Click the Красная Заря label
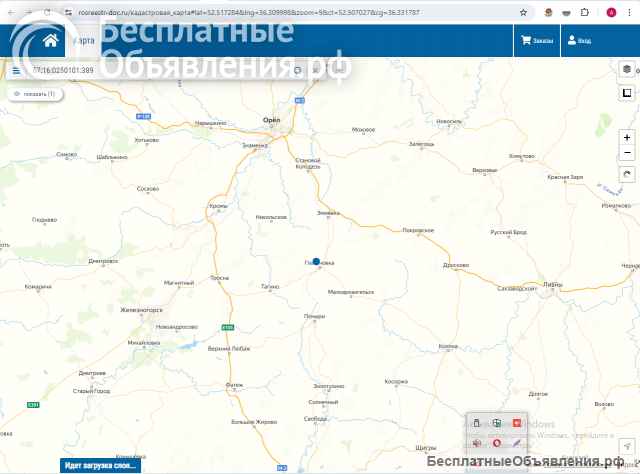This screenshot has width=640, height=474. click(565, 177)
